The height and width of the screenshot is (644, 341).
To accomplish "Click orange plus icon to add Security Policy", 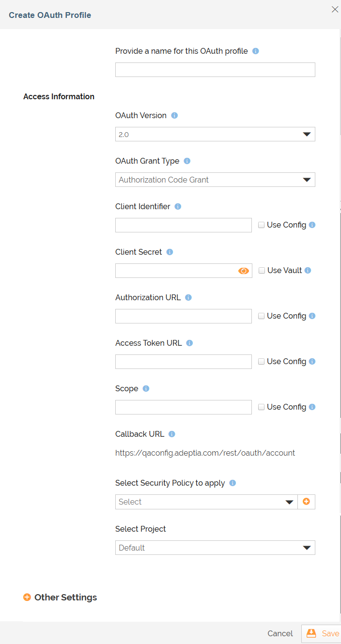I will pos(306,502).
